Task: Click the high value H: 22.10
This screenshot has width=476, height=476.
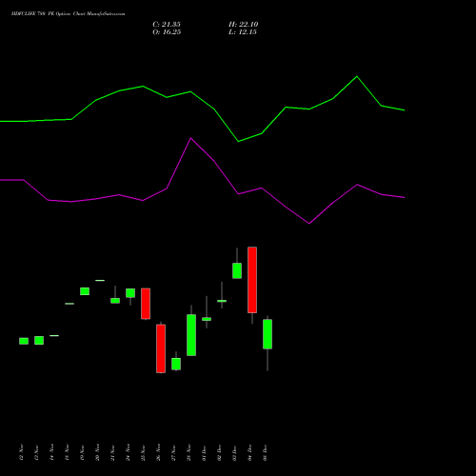Action: (243, 25)
